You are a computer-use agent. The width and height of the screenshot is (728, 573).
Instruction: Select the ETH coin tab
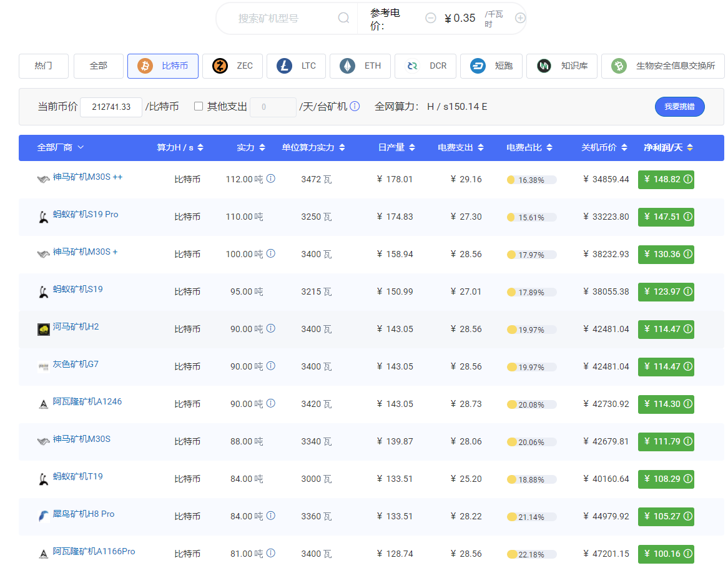[360, 66]
